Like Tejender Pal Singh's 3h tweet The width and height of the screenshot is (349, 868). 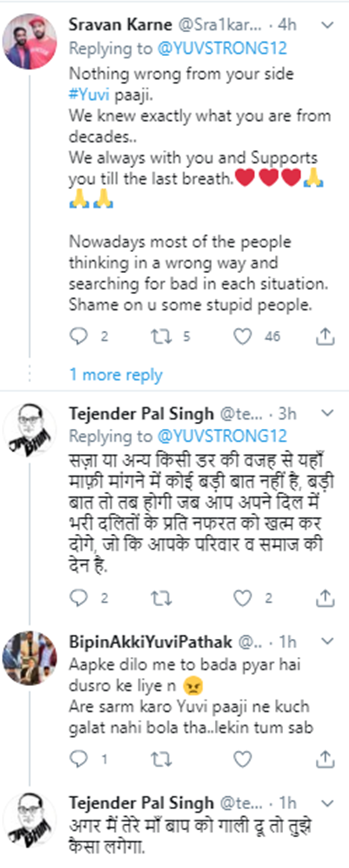click(243, 598)
